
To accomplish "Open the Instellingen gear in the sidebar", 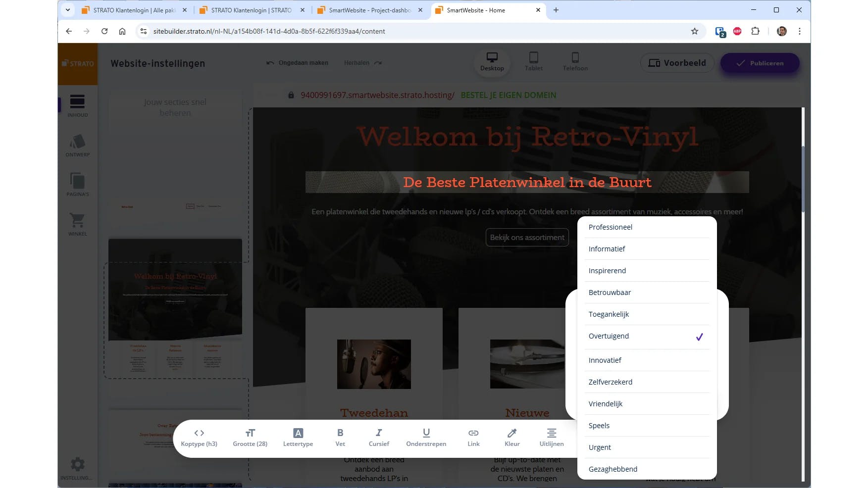I will pos(77,468).
